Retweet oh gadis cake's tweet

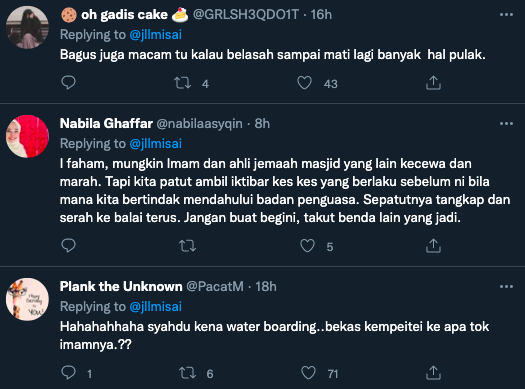click(182, 83)
